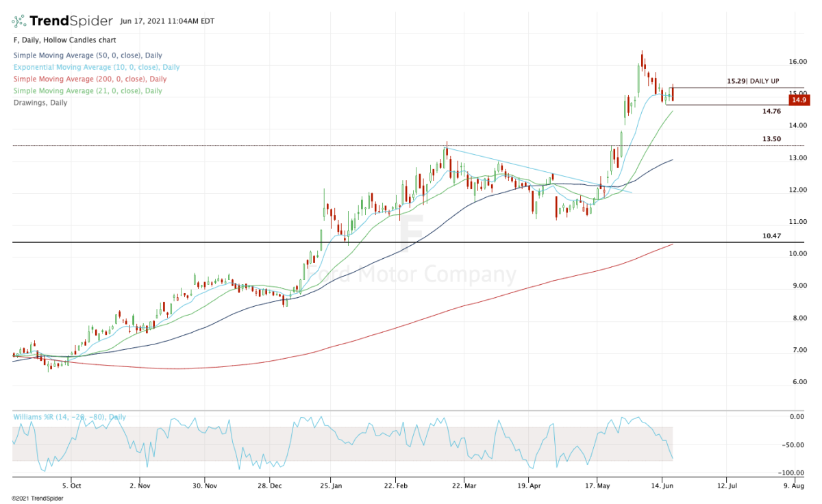Select the Simple Moving Average 50 legend
This screenshot has width=822, height=504.
point(87,55)
